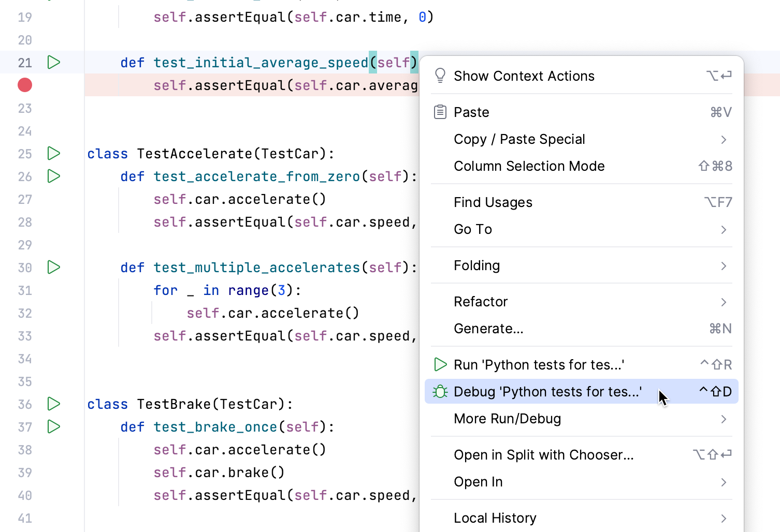Image resolution: width=780 pixels, height=532 pixels.
Task: Remove the breakpoint on line 22
Action: [24, 84]
